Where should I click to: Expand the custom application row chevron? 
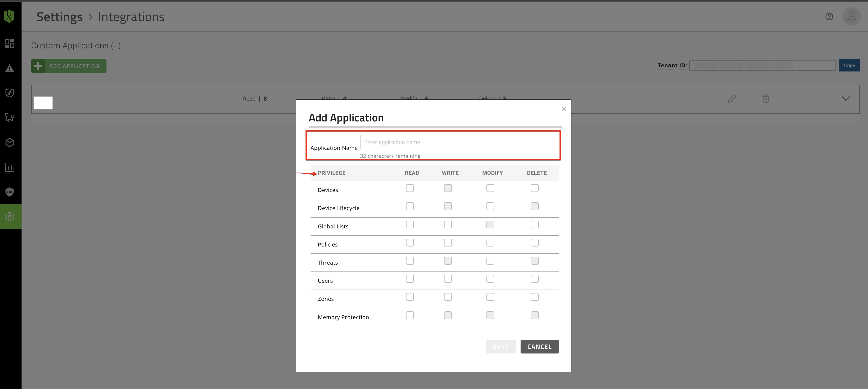pyautogui.click(x=845, y=99)
